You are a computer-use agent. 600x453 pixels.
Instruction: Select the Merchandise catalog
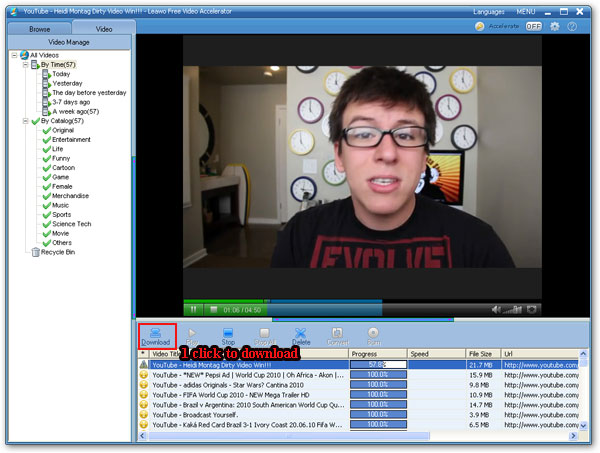click(70, 196)
